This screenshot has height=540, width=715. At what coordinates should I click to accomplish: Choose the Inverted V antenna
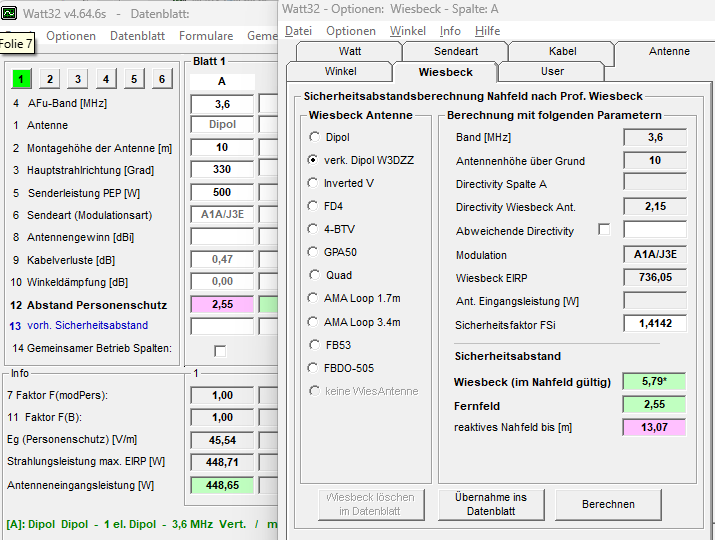(313, 183)
